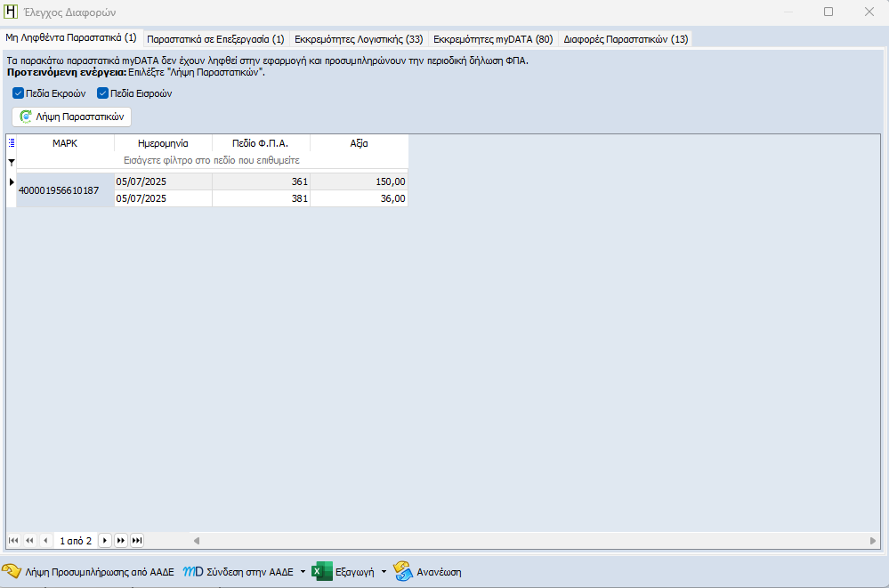889x588 pixels.
Task: Click the Ανανέωση refresh icon
Action: click(x=403, y=571)
